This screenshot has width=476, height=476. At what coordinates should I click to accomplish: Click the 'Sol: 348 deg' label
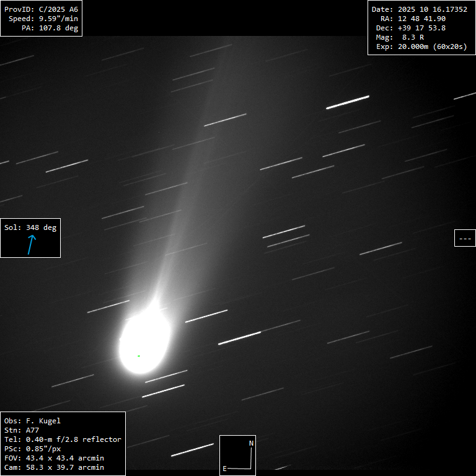(x=30, y=227)
